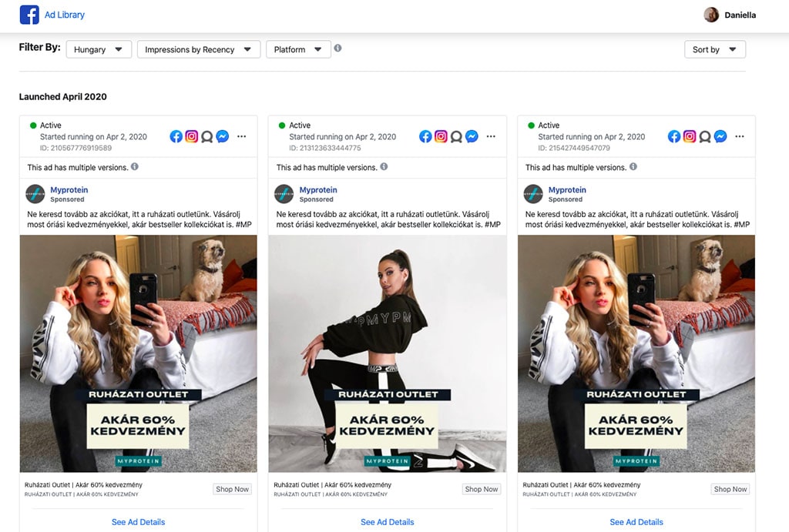Click Myprotein avatar on third ad card
The width and height of the screenshot is (789, 532).
[533, 193]
